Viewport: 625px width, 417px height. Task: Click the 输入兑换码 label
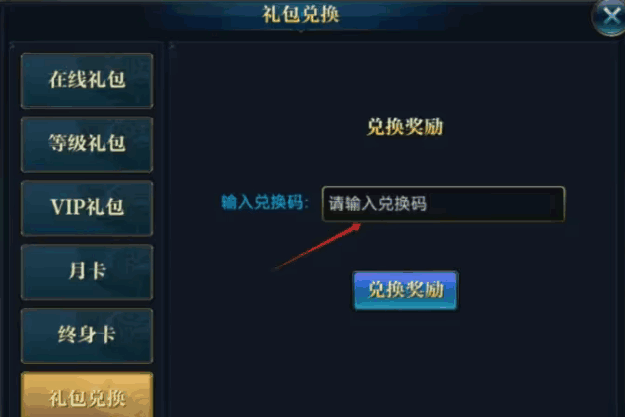pos(265,203)
